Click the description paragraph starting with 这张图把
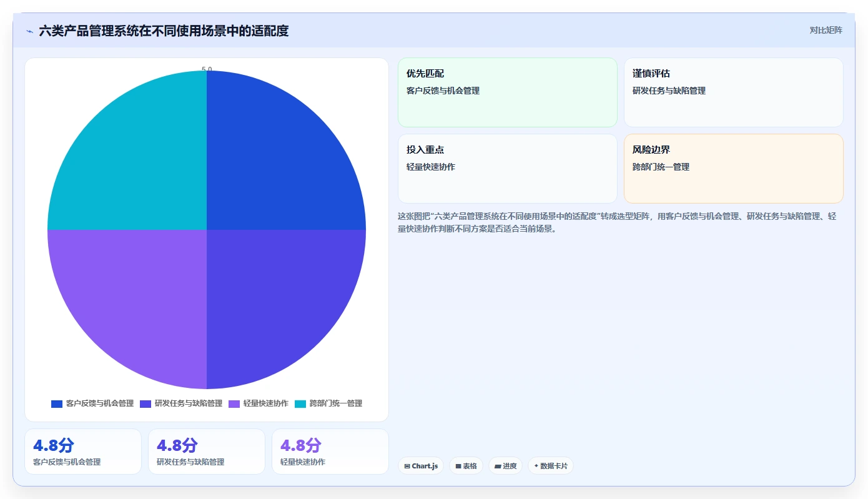Image resolution: width=868 pixels, height=499 pixels. (620, 222)
